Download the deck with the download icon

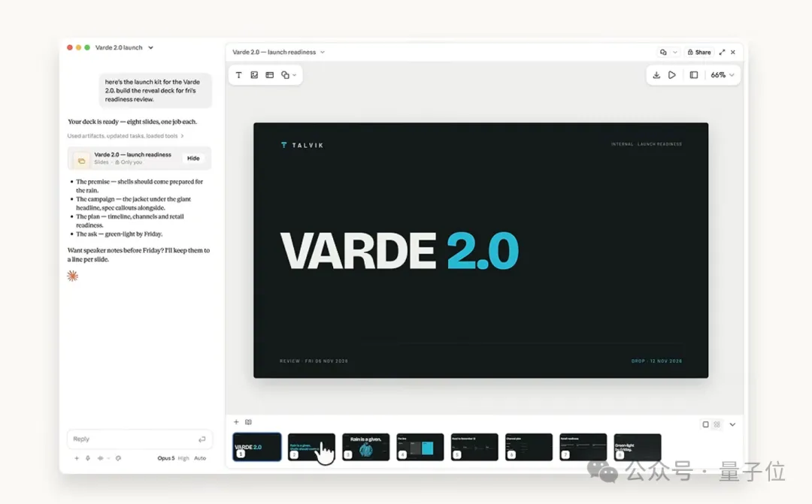tap(656, 75)
